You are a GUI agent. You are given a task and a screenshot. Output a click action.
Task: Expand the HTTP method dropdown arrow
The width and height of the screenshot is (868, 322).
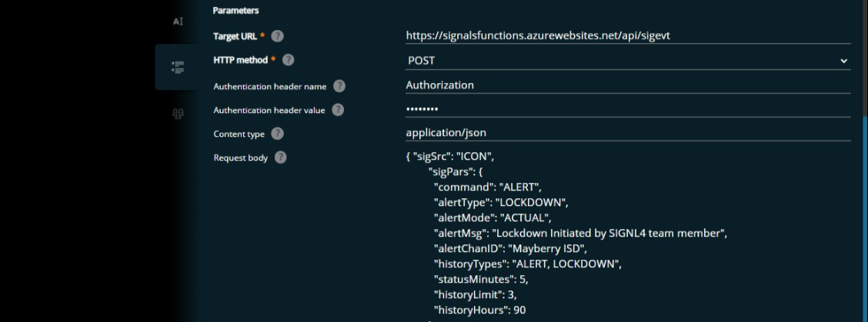(843, 61)
